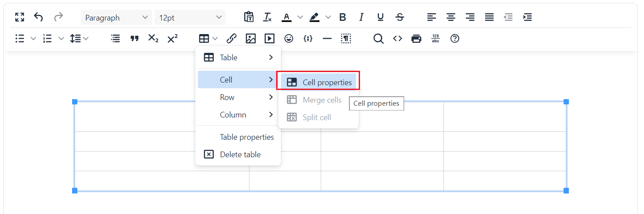Image resolution: width=644 pixels, height=214 pixels.
Task: Click the bottom-left table resize handle
Action: [x=75, y=190]
